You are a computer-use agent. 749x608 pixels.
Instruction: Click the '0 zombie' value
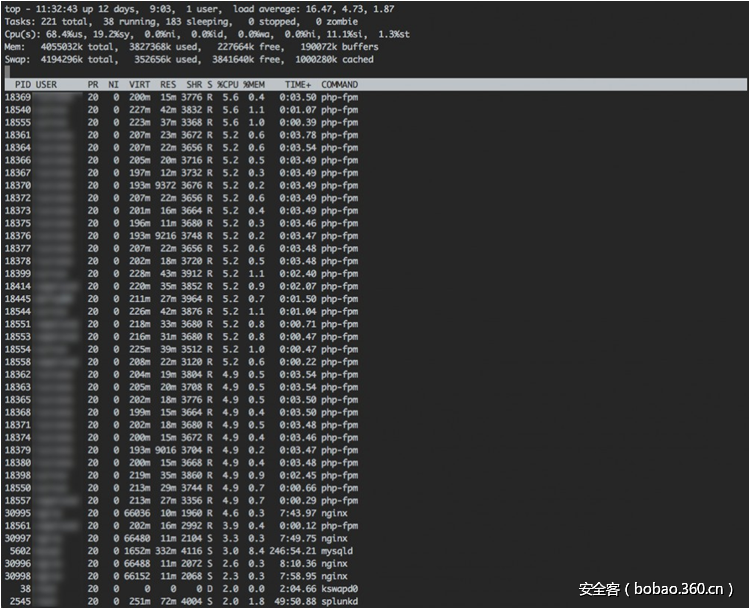[x=336, y=21]
